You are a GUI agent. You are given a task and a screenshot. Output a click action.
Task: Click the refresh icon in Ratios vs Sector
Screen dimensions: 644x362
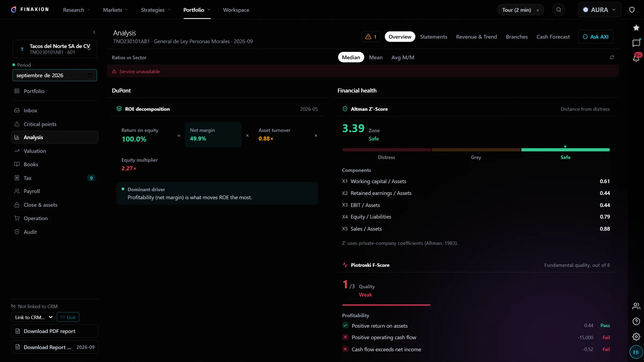(x=612, y=57)
